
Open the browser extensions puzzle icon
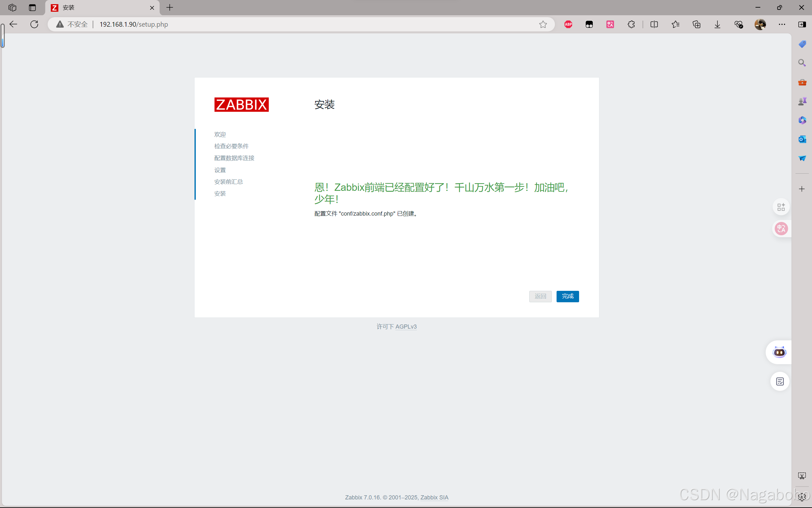point(631,24)
